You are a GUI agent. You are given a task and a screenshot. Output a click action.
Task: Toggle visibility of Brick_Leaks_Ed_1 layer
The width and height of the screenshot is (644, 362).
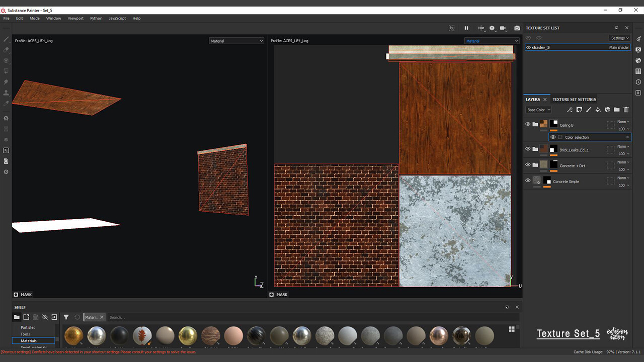[x=528, y=149]
